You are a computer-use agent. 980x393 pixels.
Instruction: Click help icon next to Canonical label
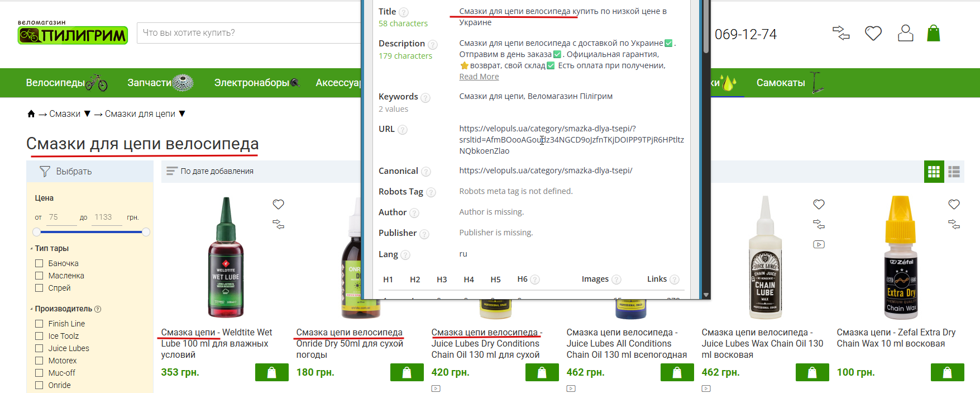(426, 172)
